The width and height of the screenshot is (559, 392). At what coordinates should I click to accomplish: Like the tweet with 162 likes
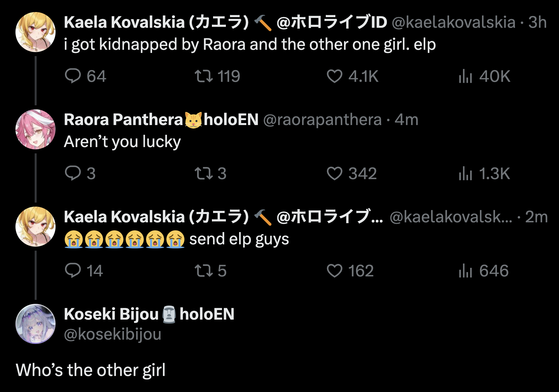click(334, 271)
